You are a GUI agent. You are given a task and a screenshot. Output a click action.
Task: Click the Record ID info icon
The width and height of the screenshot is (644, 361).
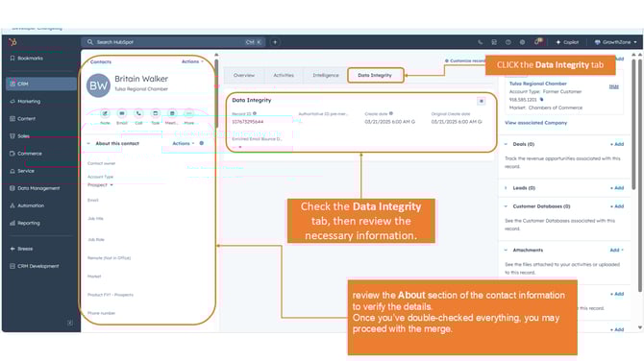click(255, 113)
